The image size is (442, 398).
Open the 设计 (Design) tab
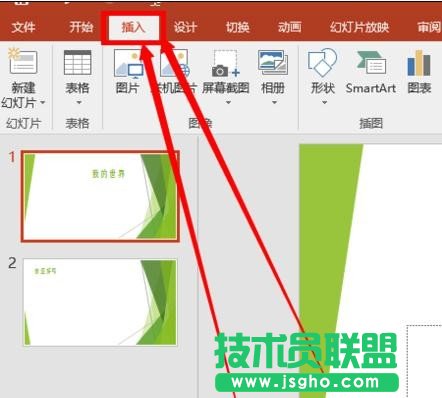[x=185, y=27]
